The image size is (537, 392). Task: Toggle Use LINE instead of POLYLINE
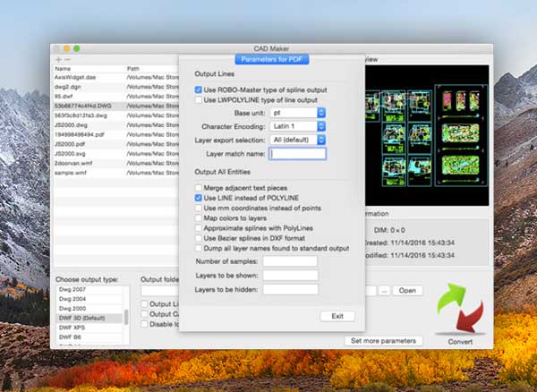(199, 198)
